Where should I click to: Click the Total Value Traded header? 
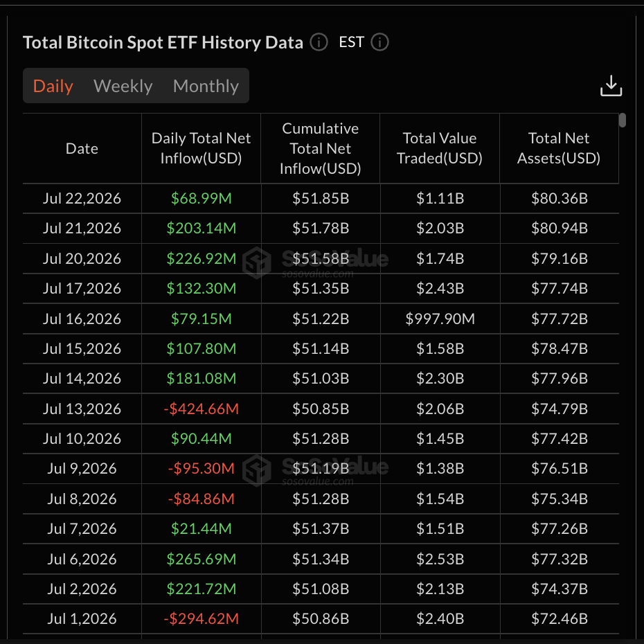tap(440, 148)
